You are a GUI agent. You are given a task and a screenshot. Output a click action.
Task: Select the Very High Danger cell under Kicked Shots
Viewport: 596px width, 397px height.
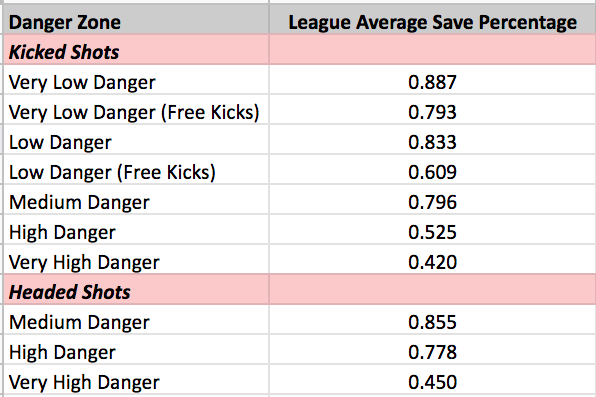pos(136,259)
